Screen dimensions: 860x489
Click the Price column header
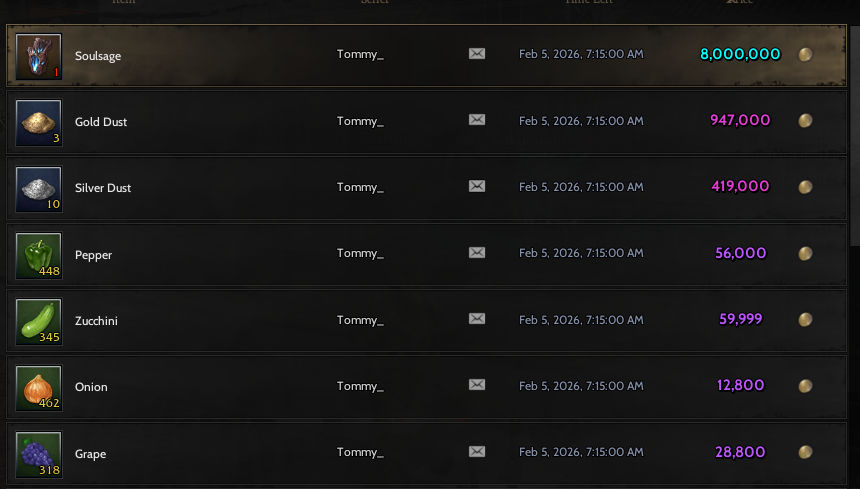[x=739, y=2]
